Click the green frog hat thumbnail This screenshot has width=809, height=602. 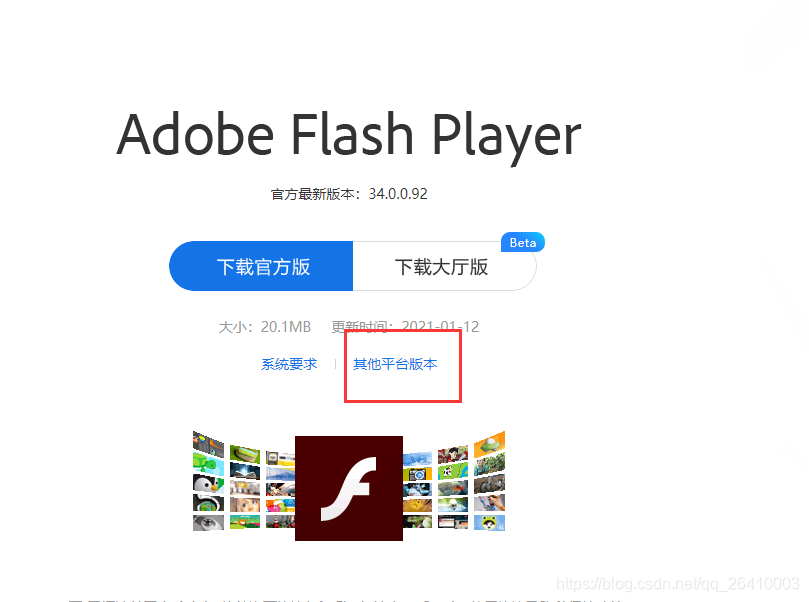tap(489, 523)
